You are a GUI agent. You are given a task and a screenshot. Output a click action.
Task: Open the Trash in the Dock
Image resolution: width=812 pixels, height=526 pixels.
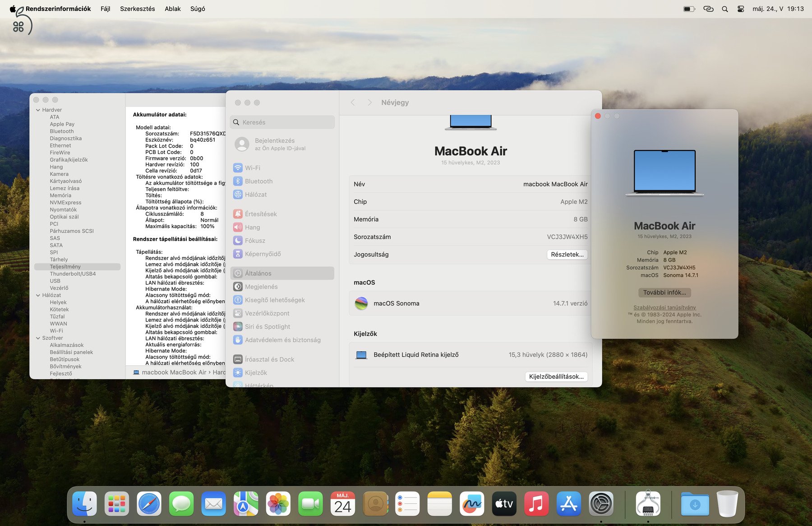coord(727,504)
